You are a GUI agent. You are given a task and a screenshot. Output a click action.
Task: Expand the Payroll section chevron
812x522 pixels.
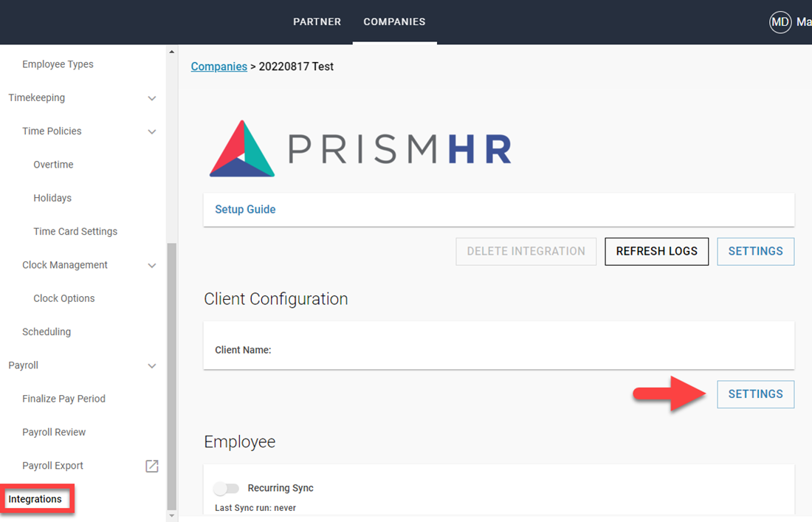[x=152, y=365]
